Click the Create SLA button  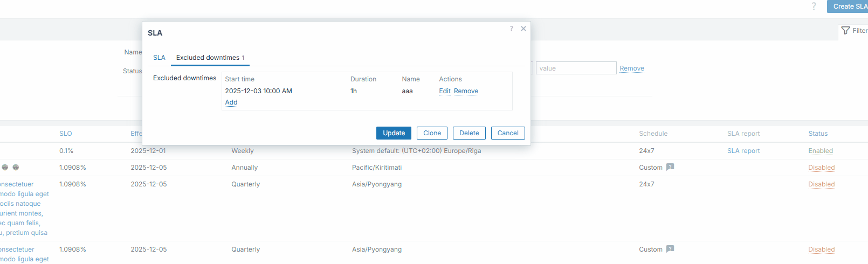point(849,6)
